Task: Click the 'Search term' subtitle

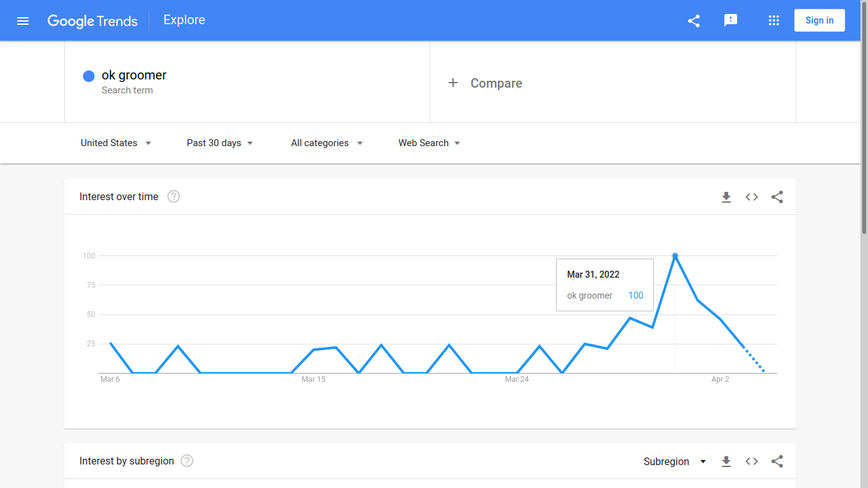Action: pyautogui.click(x=127, y=90)
